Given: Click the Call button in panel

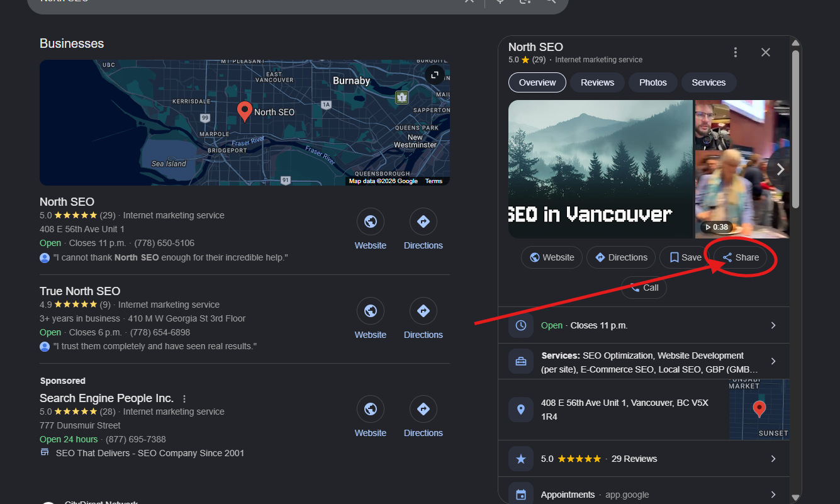Looking at the screenshot, I should 644,288.
